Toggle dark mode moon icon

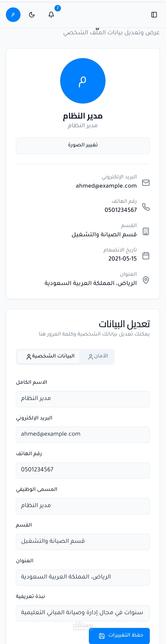(x=32, y=15)
